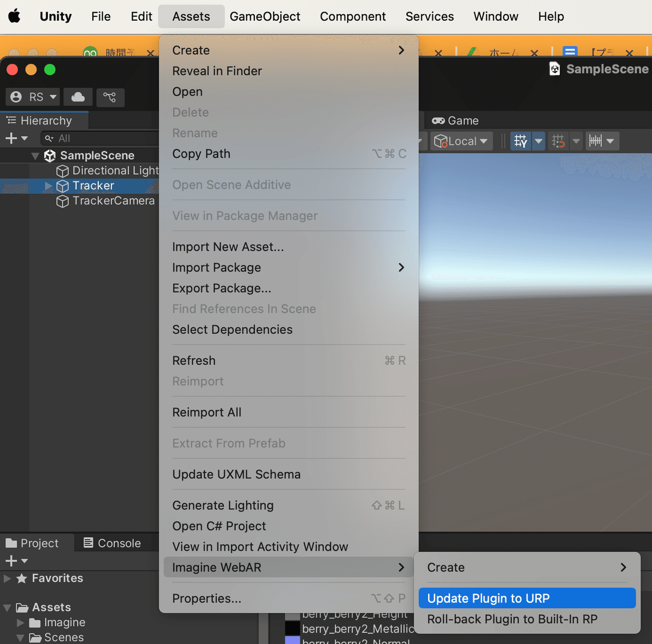Select the TrackerCamera object in the Hierarchy
652x644 pixels.
click(113, 200)
